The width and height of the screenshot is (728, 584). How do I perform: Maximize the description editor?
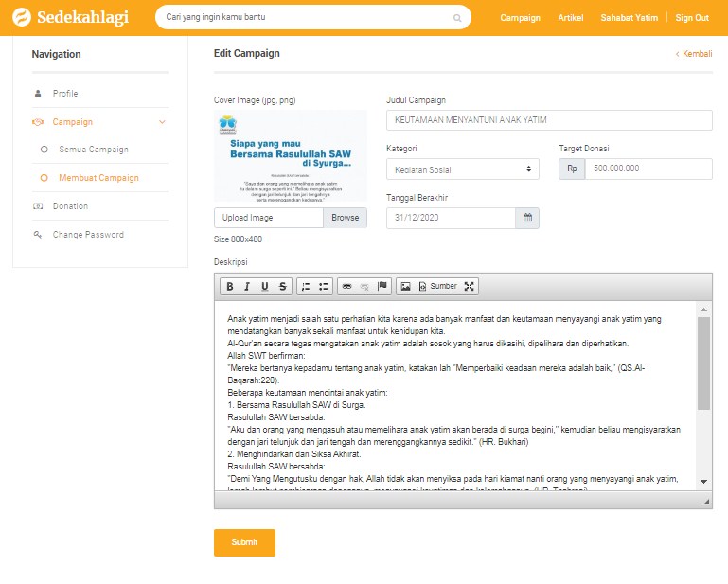[469, 287]
